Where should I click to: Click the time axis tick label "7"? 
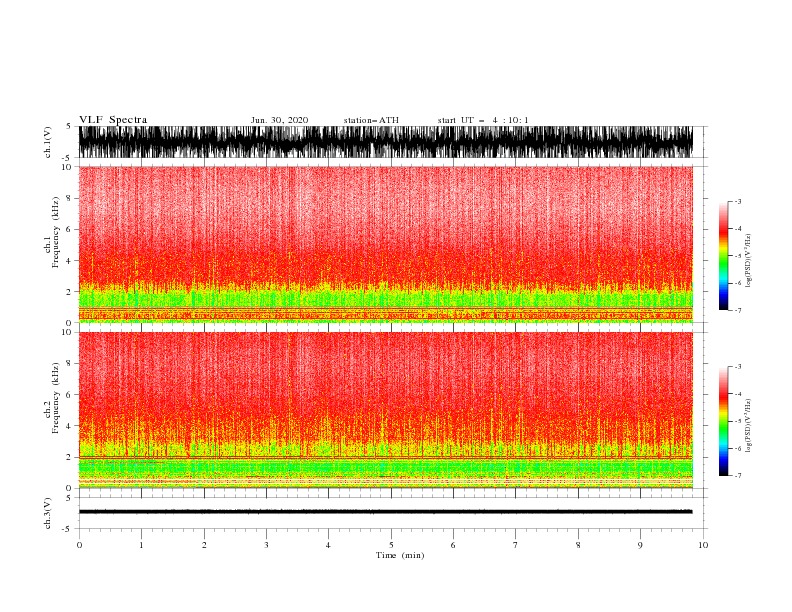click(516, 545)
